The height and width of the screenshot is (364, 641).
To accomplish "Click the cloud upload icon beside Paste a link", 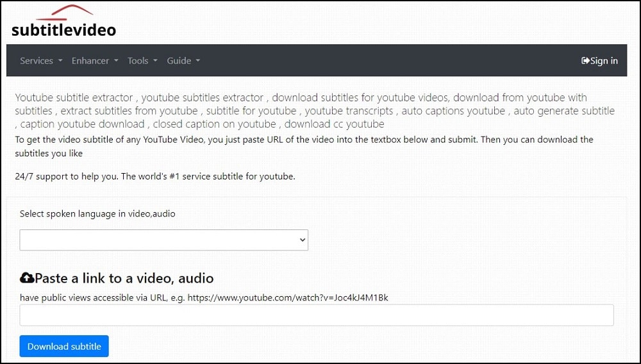I will point(27,277).
